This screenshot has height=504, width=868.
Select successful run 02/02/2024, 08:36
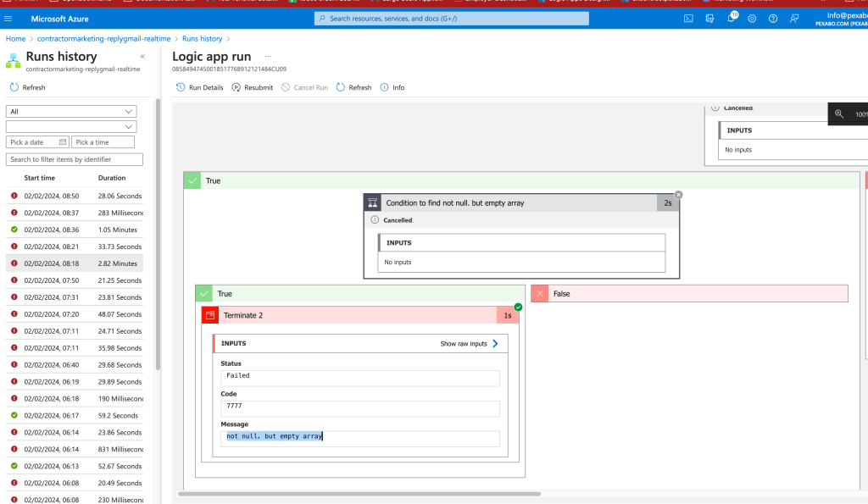[x=75, y=230]
